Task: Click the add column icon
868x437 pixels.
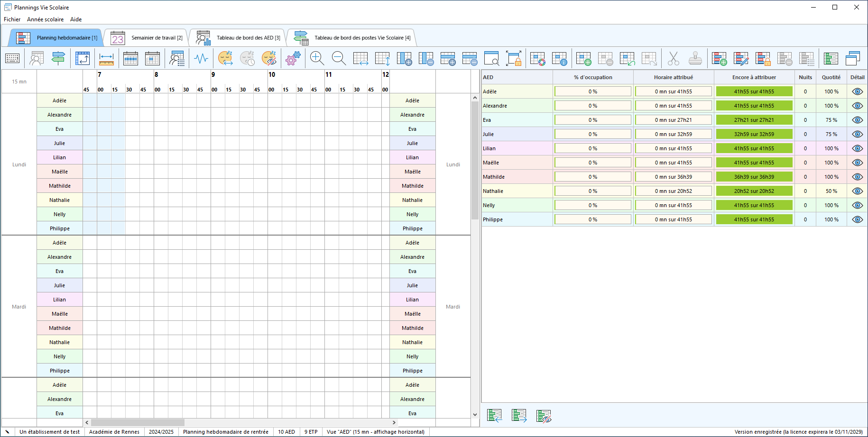Action: coord(404,58)
